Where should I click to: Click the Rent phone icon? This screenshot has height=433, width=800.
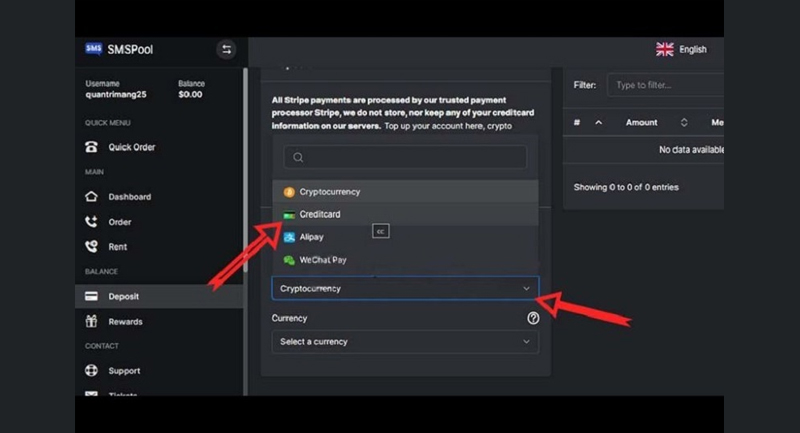(x=91, y=246)
